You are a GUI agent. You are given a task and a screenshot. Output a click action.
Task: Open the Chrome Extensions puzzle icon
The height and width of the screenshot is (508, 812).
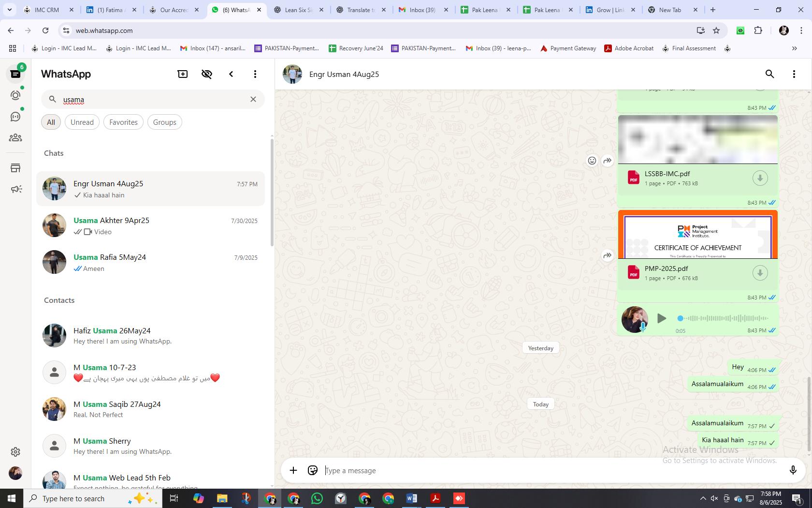(x=758, y=30)
